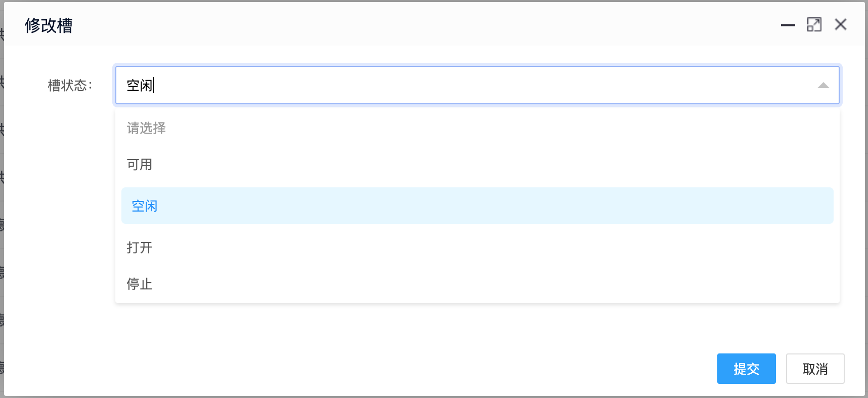Submit the form with 提交
Screen dimensions: 868x398
coord(747,369)
